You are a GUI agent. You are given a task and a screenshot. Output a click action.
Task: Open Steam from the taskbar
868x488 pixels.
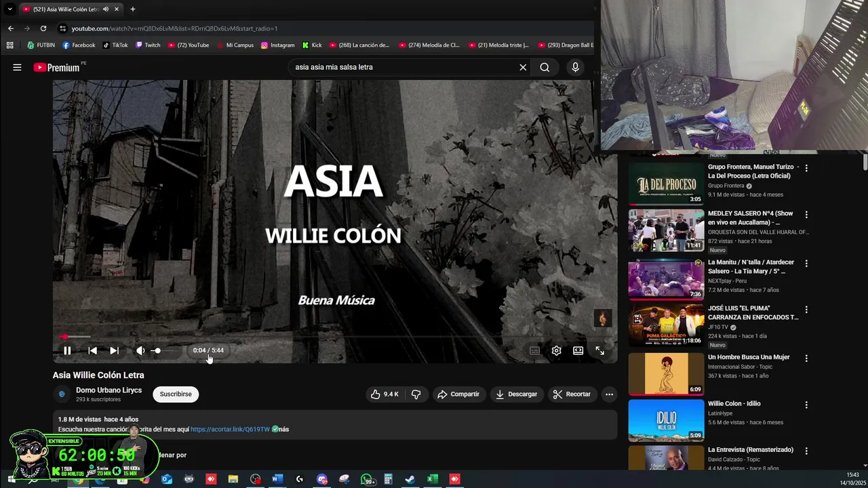pyautogui.click(x=410, y=479)
